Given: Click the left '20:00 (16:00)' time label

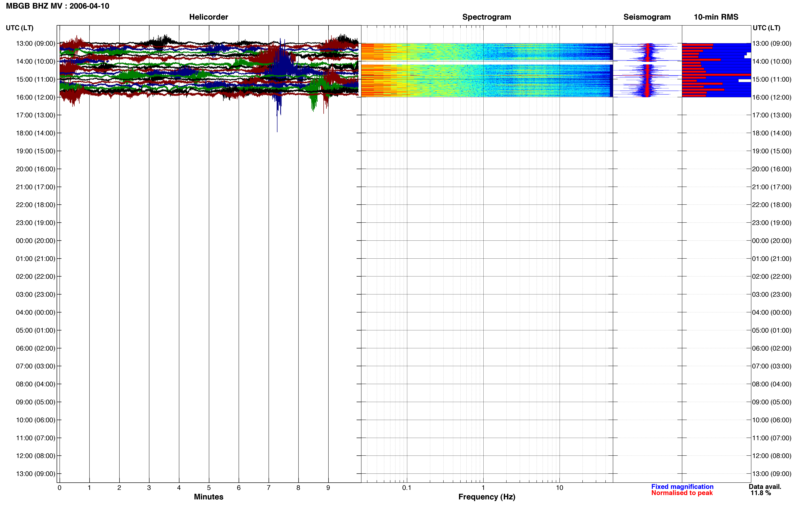Looking at the screenshot, I should coord(35,169).
